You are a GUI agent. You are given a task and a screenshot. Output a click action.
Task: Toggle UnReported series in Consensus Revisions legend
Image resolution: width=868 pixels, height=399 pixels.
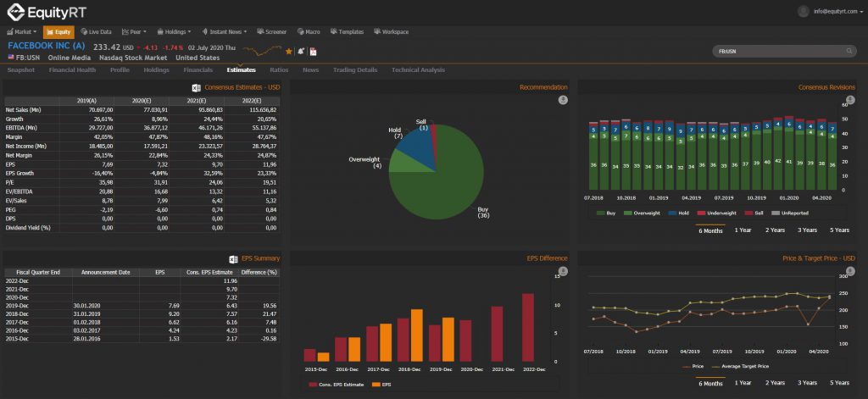[x=790, y=213]
